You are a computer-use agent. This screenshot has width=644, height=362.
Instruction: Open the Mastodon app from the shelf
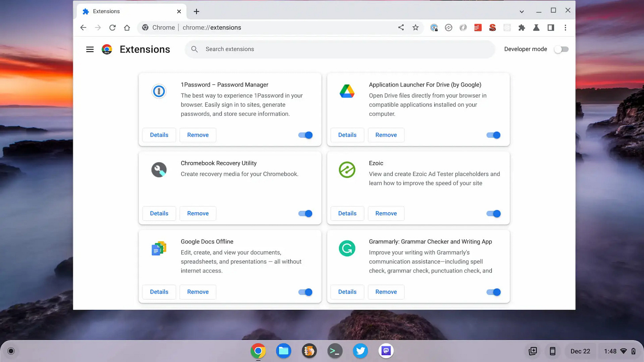tap(386, 351)
